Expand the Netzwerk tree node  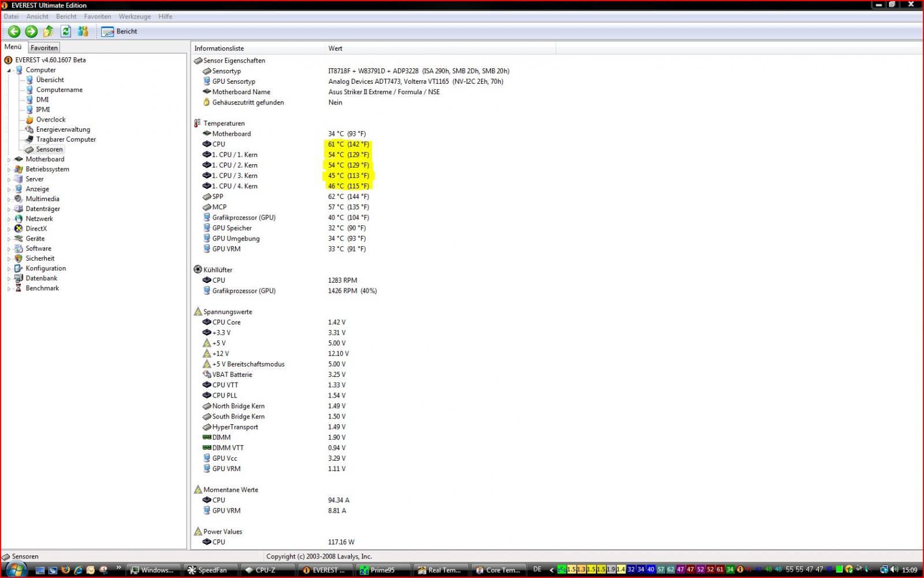click(x=9, y=219)
